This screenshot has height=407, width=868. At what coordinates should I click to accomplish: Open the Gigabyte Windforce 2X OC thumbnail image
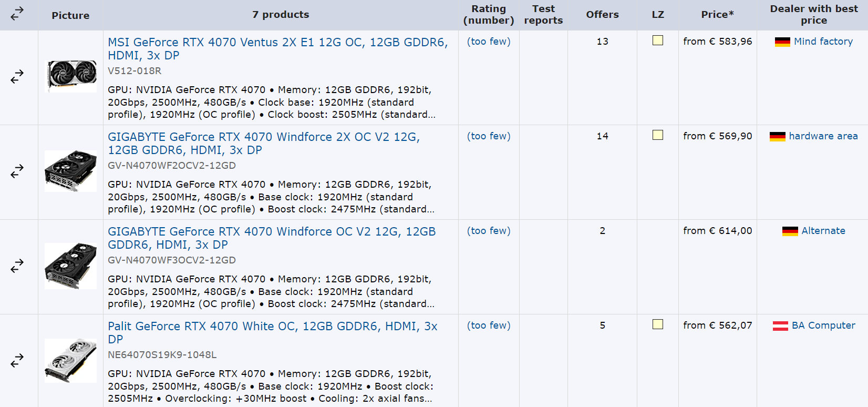pos(71,171)
